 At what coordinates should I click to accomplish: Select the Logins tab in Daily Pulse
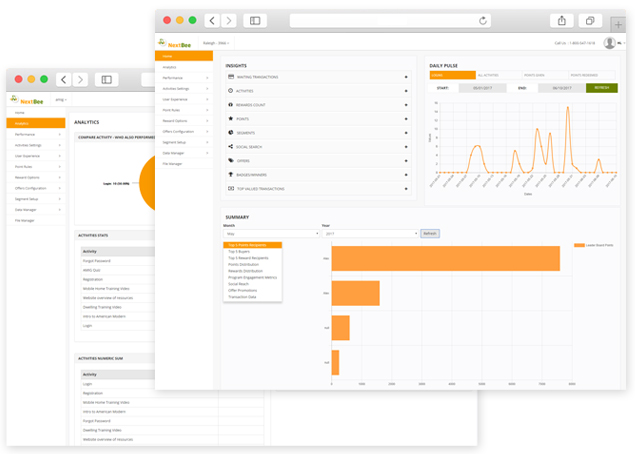tap(452, 75)
